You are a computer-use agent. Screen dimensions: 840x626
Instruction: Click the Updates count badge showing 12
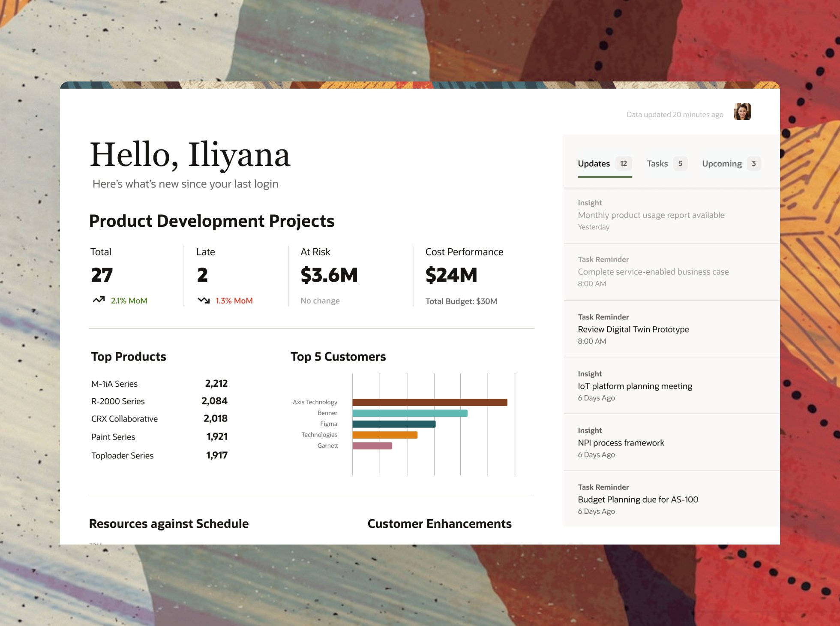click(x=623, y=163)
